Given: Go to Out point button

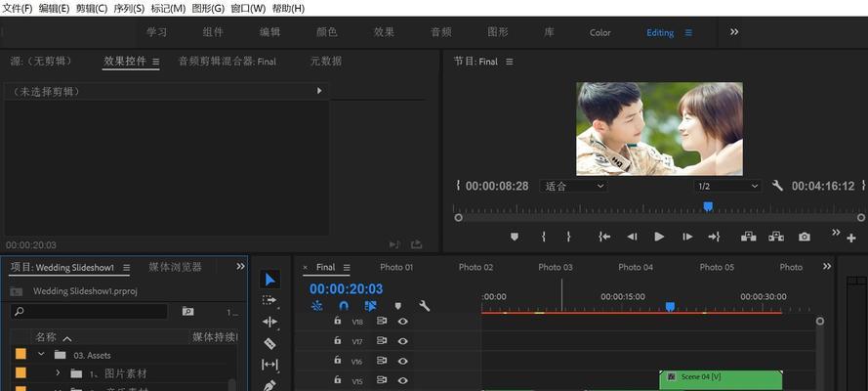Looking at the screenshot, I should coord(714,237).
